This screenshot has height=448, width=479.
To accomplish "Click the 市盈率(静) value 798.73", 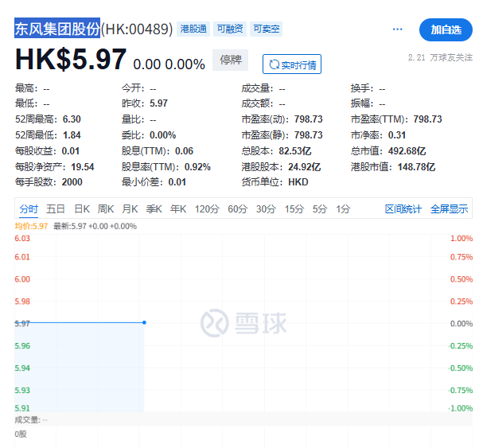I will coord(308,135).
